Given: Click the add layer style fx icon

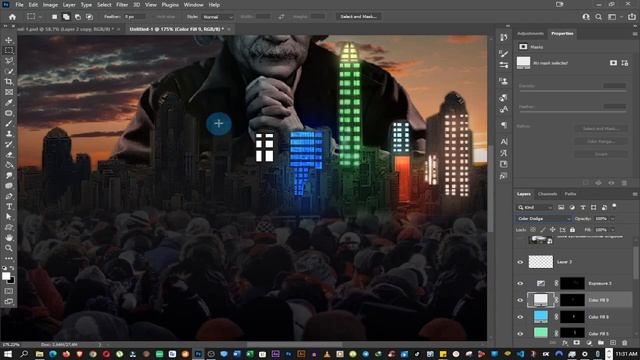Looking at the screenshot, I should coord(565,343).
